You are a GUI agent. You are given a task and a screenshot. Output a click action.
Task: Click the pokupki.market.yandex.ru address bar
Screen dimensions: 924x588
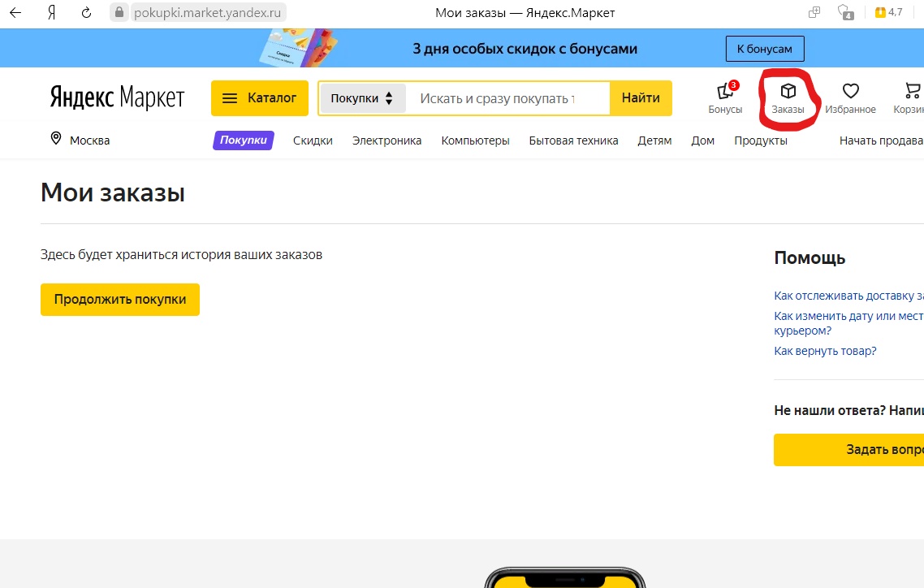coord(207,13)
